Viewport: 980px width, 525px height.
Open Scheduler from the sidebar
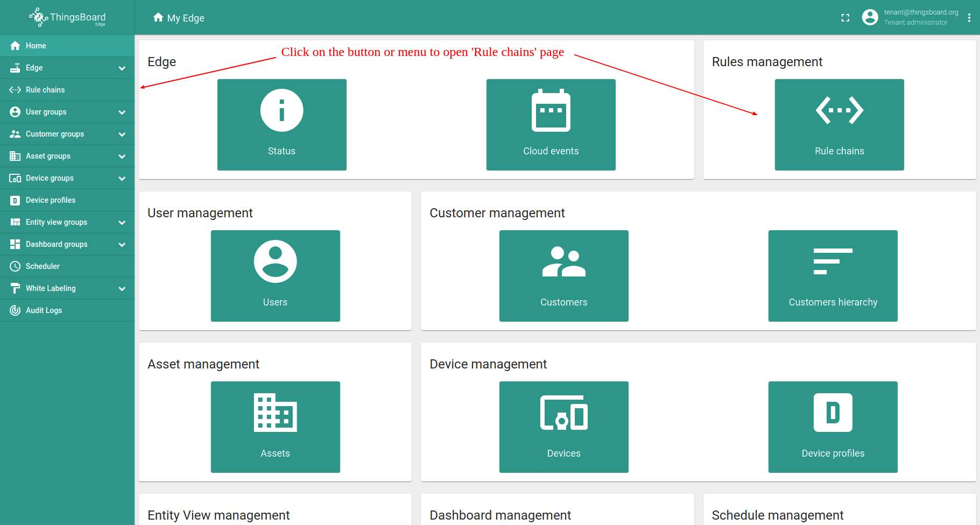click(67, 266)
